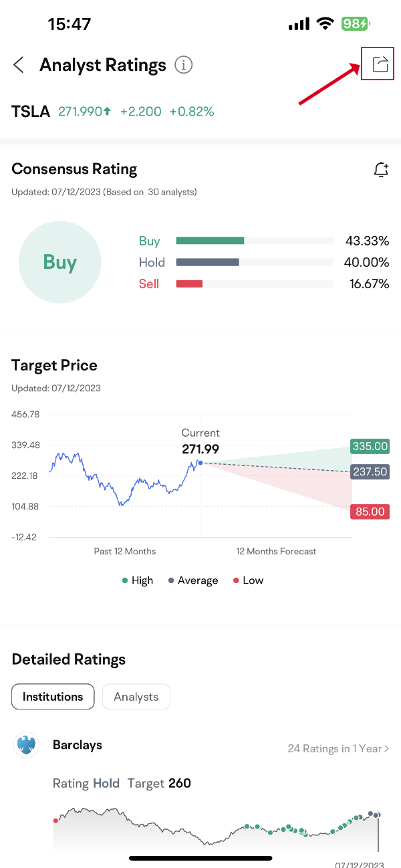Select the 237.50 average target label
401x868 pixels.
click(x=370, y=471)
